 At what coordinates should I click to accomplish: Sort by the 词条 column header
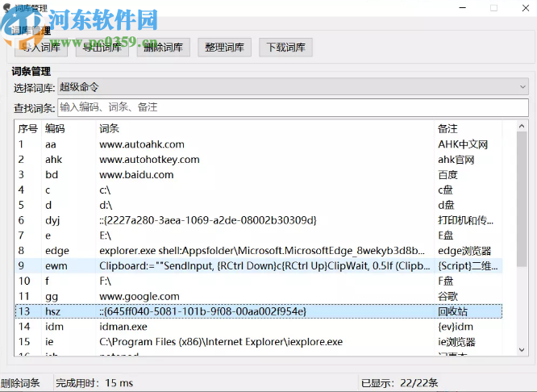[x=265, y=128]
